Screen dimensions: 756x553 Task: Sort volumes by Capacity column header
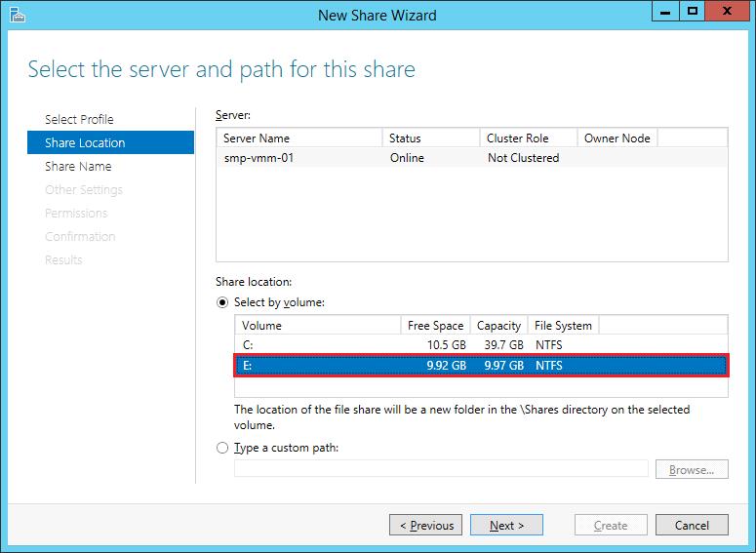pyautogui.click(x=498, y=326)
